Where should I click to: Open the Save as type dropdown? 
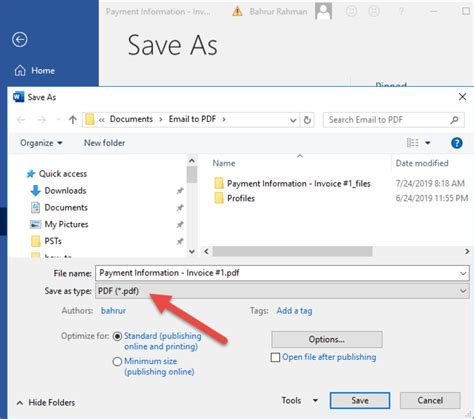(282, 291)
